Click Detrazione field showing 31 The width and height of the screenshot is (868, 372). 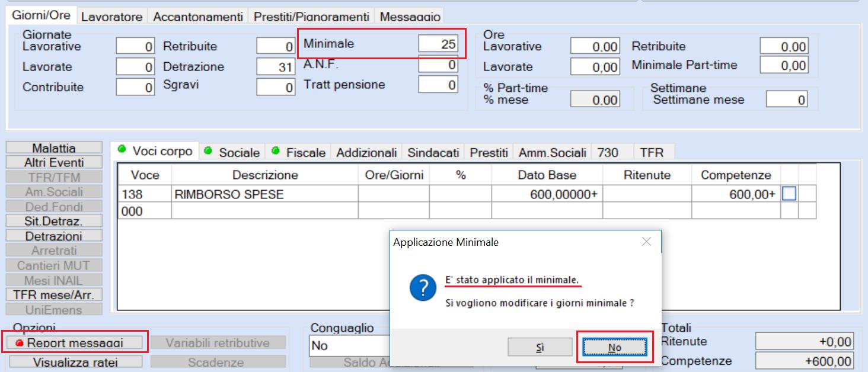(x=276, y=67)
